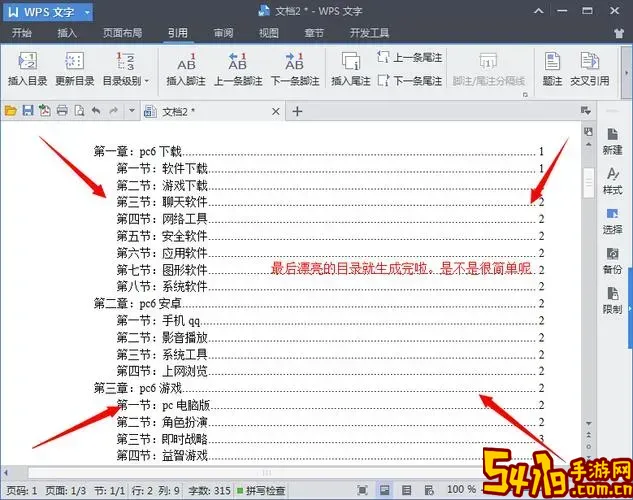Screen dimensions: 633x500
Task: Close the 文档2 document tab
Action: click(x=276, y=111)
